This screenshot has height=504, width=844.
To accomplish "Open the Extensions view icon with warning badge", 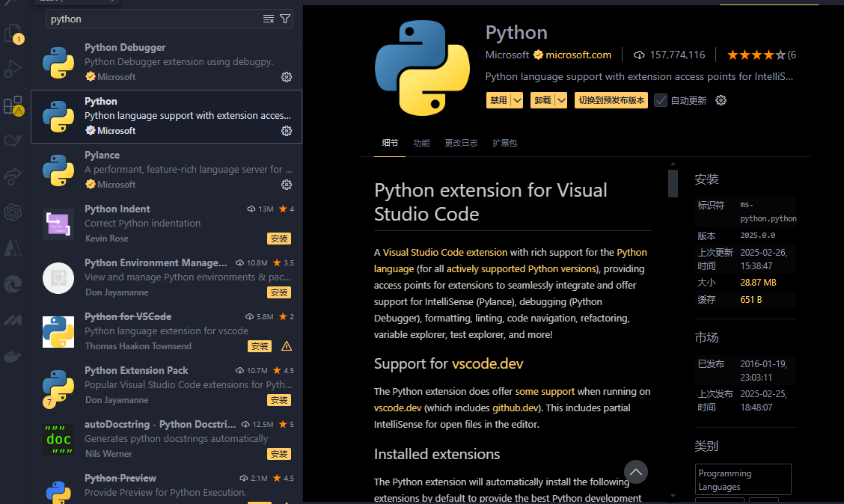I will pos(13,105).
